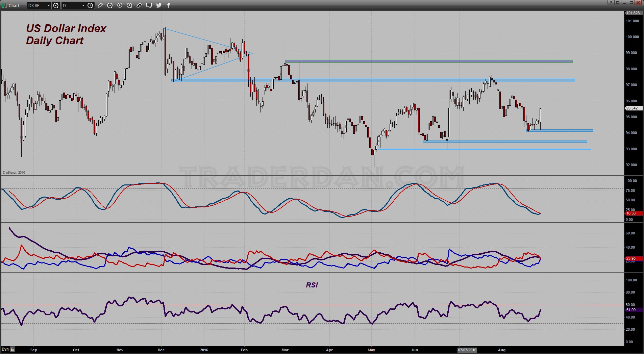Open the time template clock icon
The width and height of the screenshot is (644, 354).
[x=90, y=5]
